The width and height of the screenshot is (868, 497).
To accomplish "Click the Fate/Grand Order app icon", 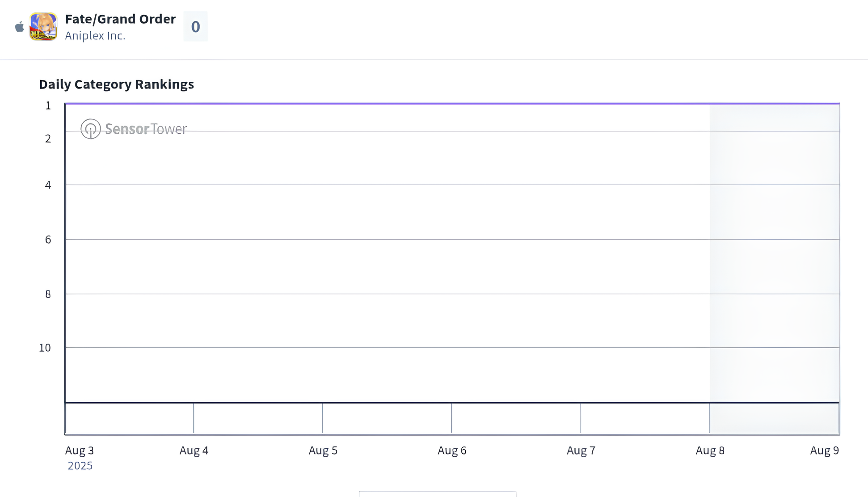I will [x=43, y=26].
